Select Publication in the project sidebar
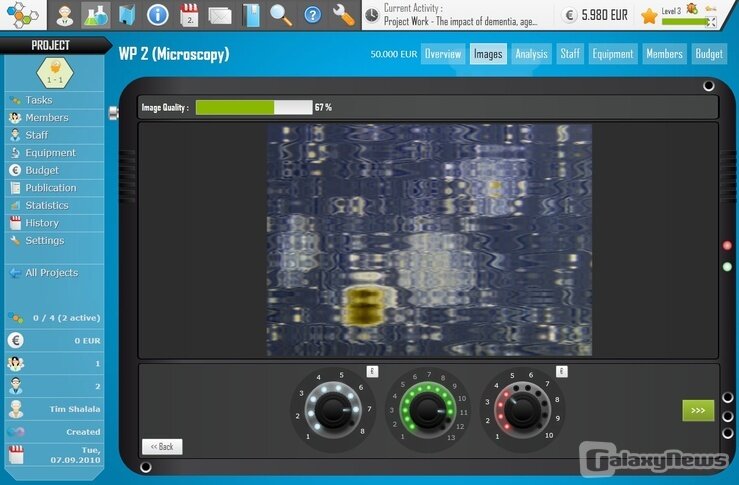Viewport: 739px width, 485px height. tap(50, 188)
